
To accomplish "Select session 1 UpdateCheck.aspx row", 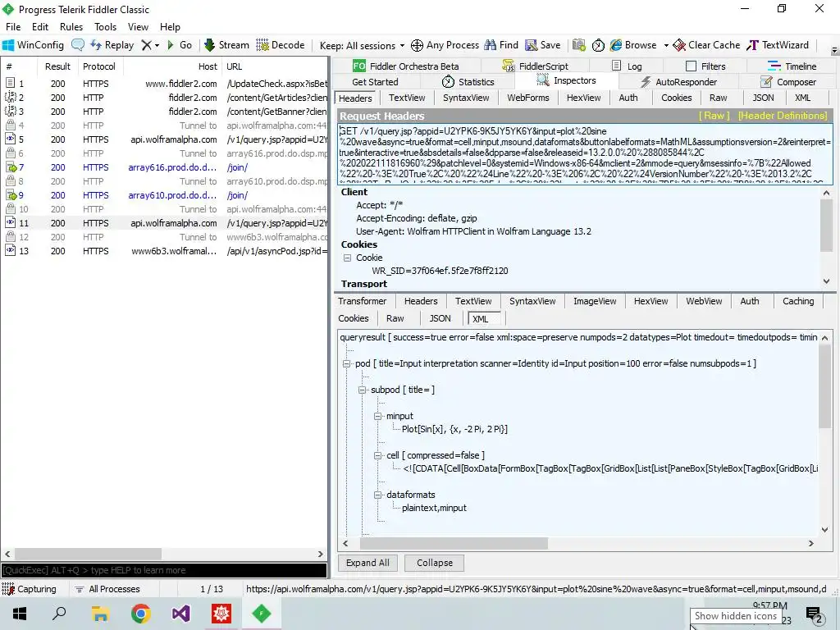I will pyautogui.click(x=164, y=84).
